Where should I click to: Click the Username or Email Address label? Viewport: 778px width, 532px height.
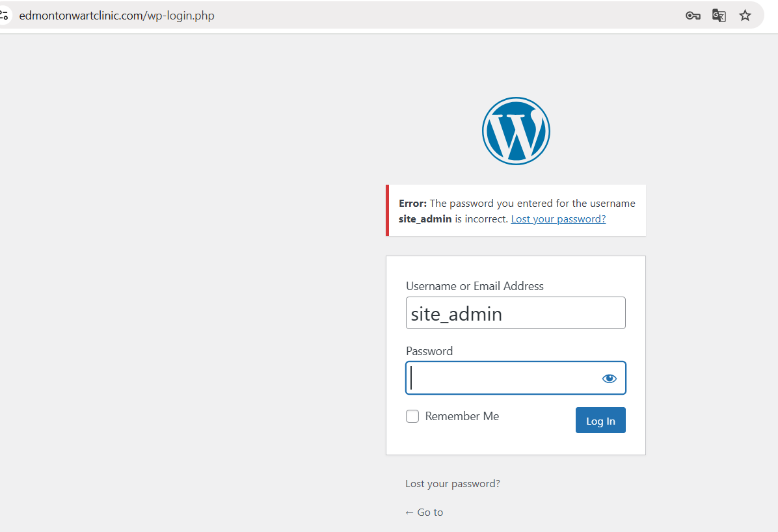[475, 286]
